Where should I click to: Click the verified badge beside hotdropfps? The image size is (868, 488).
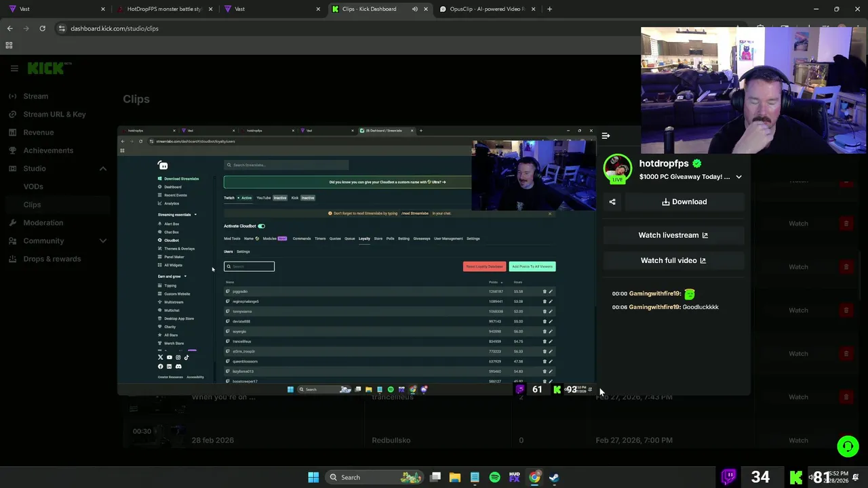tap(697, 163)
